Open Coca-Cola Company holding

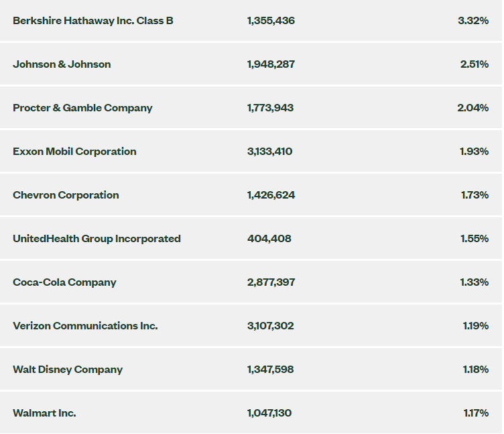64,282
